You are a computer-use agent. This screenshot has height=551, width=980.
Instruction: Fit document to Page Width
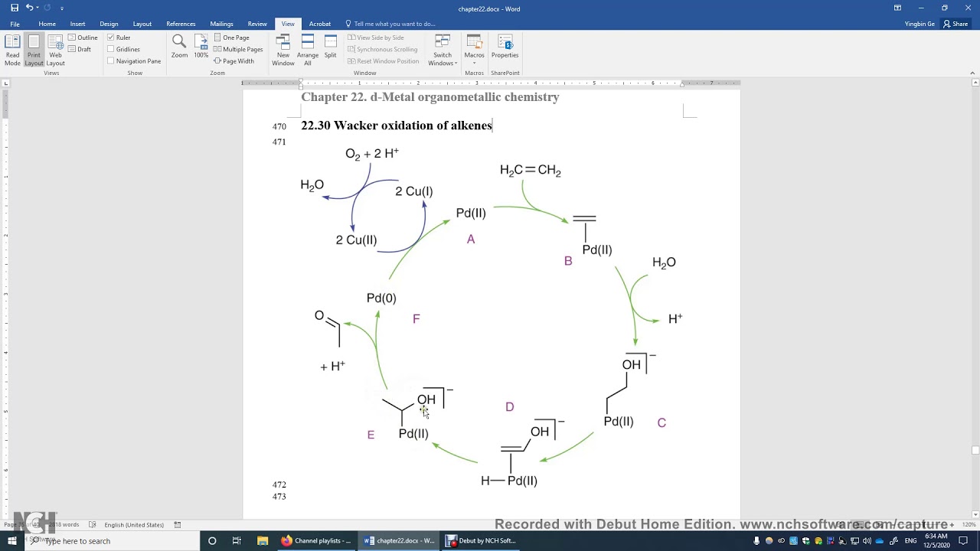click(x=234, y=61)
